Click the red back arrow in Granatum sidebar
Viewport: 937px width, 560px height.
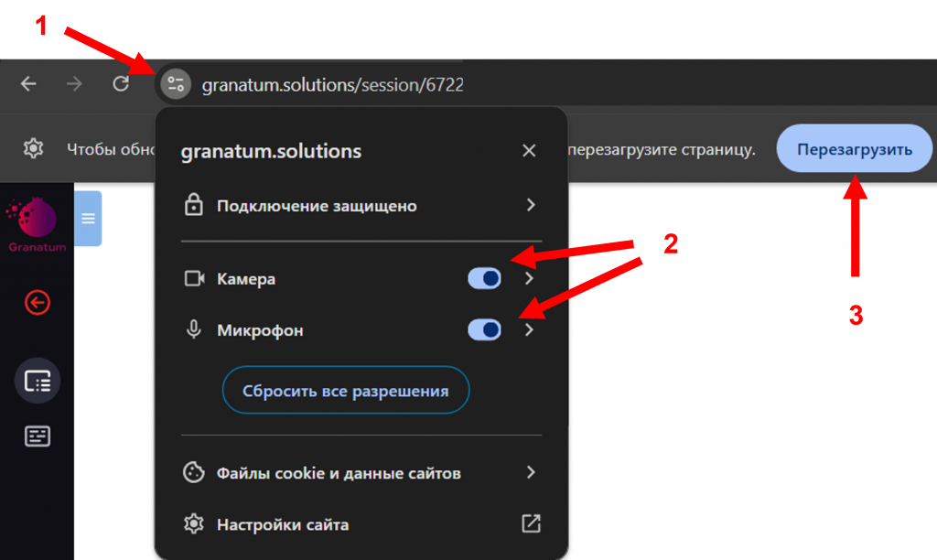click(37, 302)
